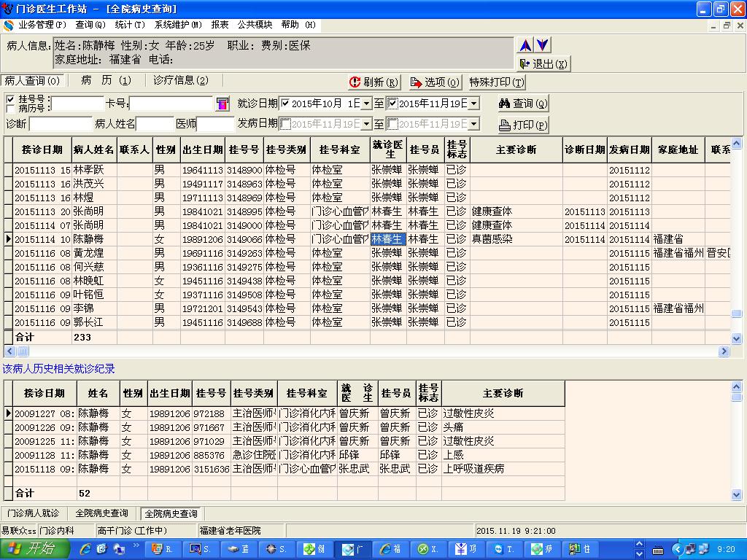Toggle the 挂号号 checkbox

[x=10, y=99]
